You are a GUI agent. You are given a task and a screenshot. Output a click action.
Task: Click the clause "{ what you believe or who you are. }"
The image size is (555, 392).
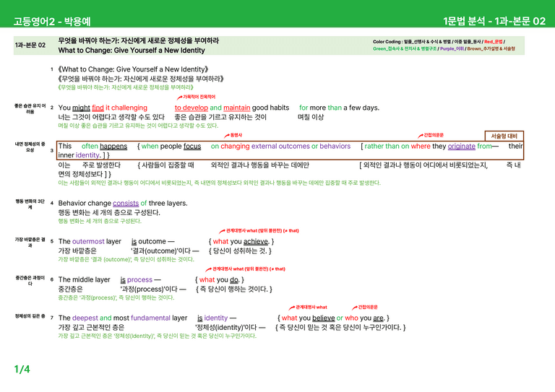333,318
